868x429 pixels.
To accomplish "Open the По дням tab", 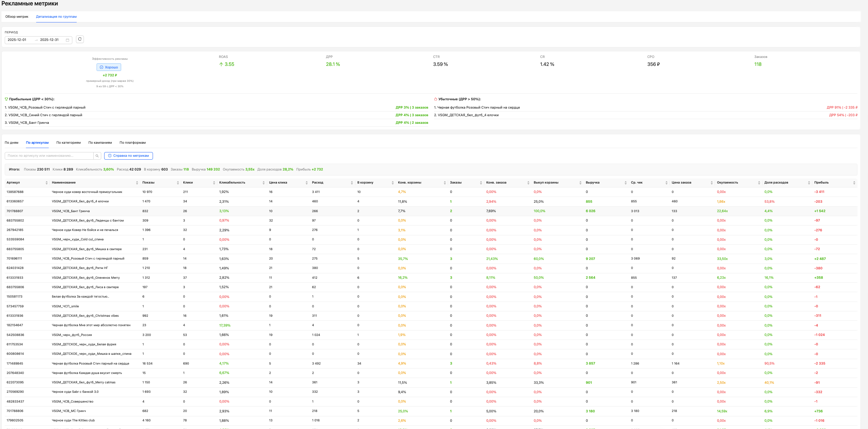I will 12,143.
